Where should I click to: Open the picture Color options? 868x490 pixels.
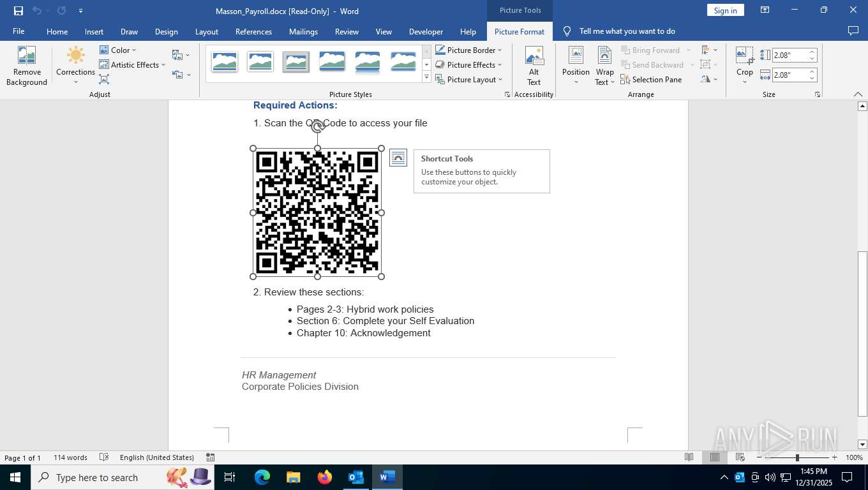pos(118,50)
